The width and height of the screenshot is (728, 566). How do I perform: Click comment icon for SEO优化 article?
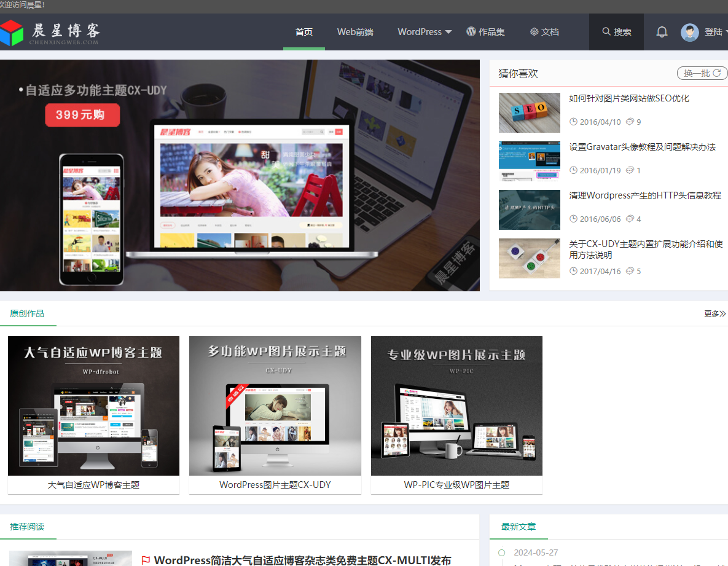630,122
